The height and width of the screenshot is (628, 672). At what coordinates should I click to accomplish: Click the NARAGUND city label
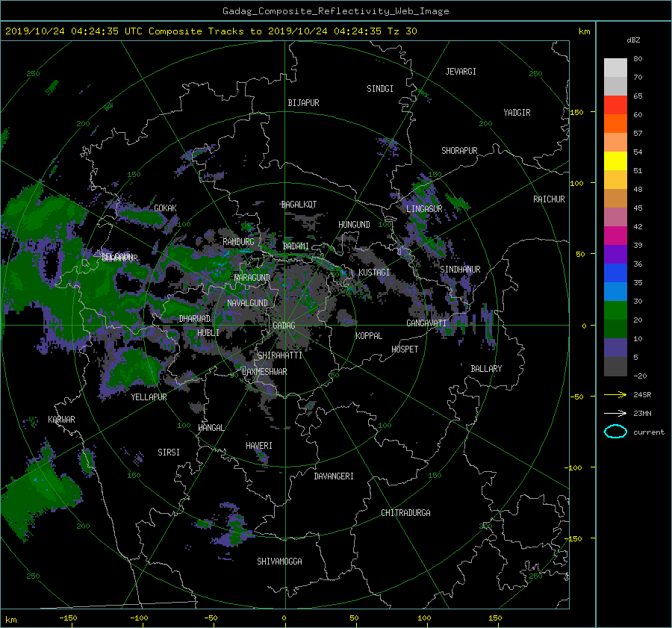coord(252,277)
